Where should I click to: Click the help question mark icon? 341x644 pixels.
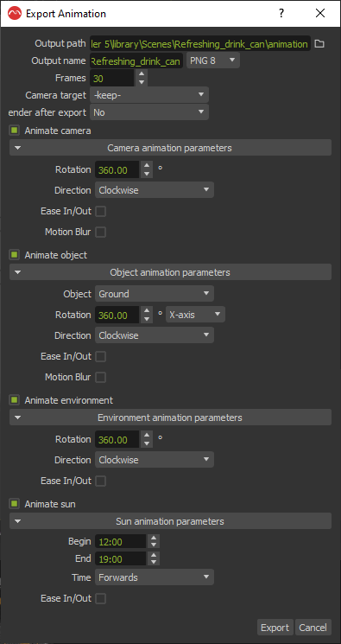tap(281, 14)
